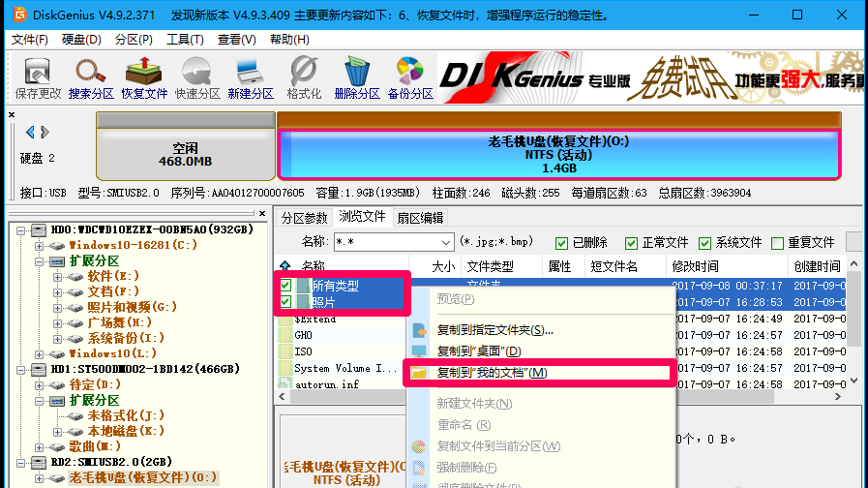Select the 歌曲(M:) partition in tree

95,446
